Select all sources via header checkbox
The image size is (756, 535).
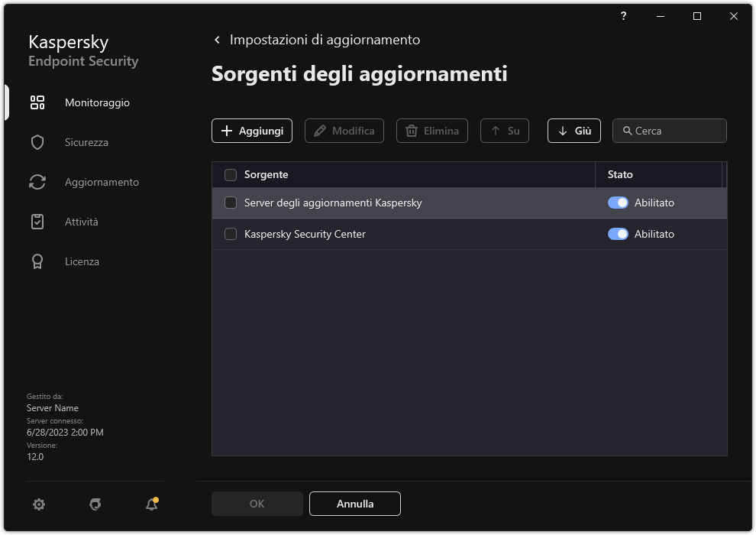pos(231,175)
